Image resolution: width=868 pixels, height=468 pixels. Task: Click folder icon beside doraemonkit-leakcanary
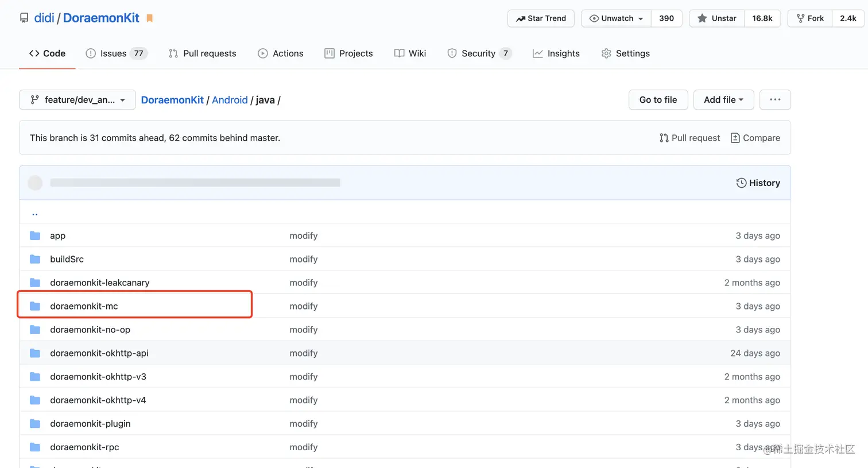(35, 283)
